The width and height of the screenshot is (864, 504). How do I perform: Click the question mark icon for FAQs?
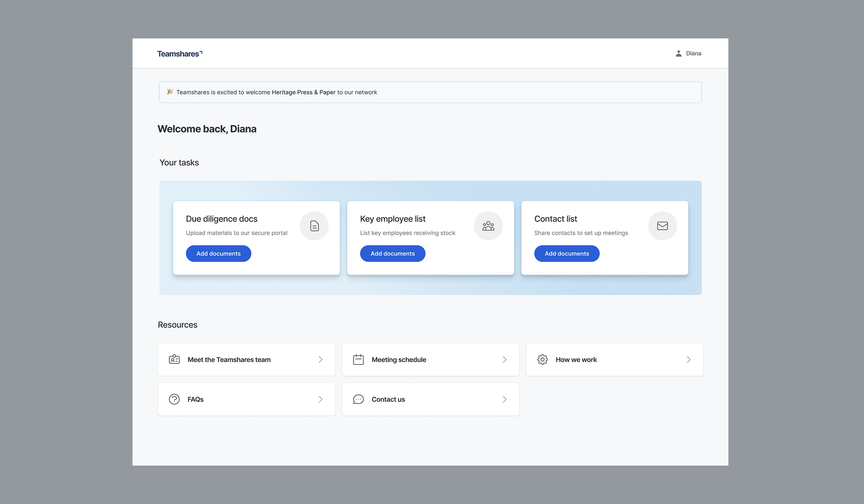click(174, 399)
